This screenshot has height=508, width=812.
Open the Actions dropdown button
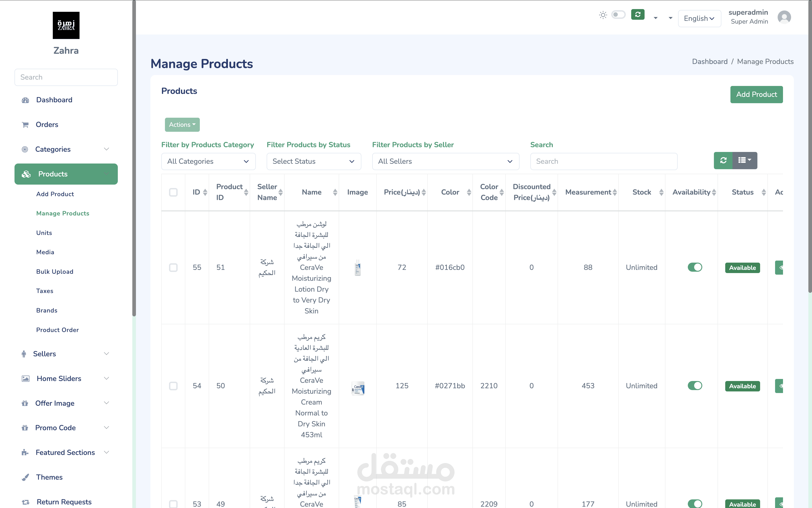click(182, 125)
